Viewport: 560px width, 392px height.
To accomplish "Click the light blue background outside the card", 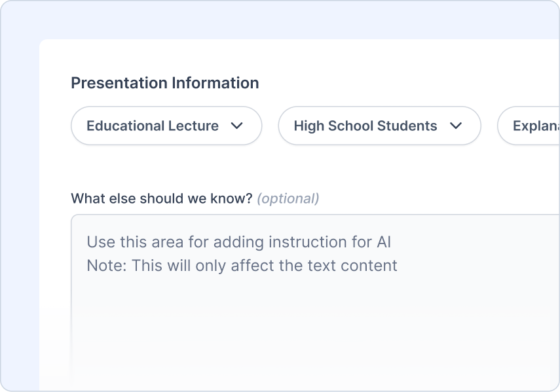I will coord(20,196).
